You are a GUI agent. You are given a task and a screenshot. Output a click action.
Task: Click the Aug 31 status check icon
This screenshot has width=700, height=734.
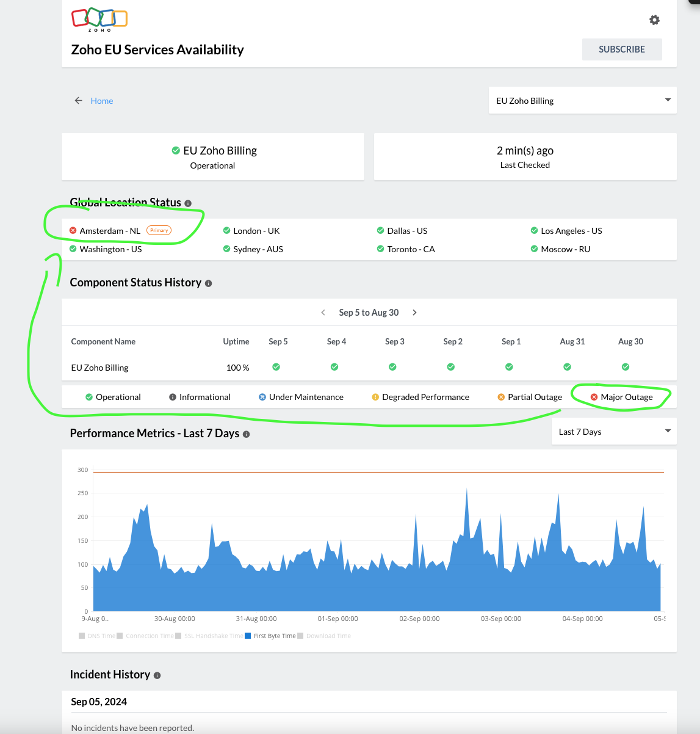[x=568, y=367]
